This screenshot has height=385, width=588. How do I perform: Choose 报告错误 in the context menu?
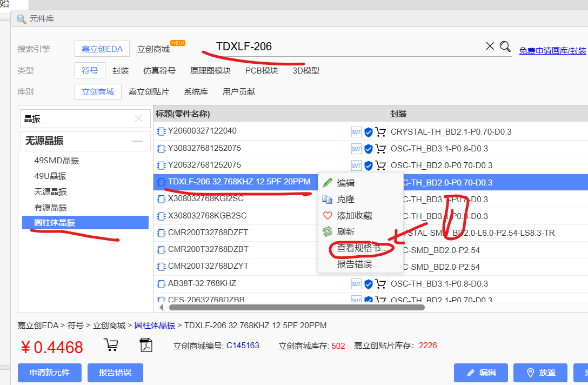click(x=360, y=264)
